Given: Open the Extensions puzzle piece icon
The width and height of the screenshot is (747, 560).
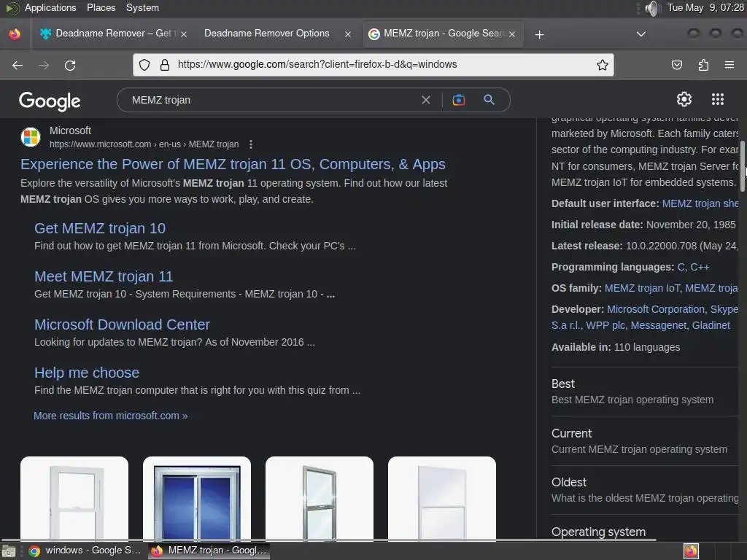Looking at the screenshot, I should pyautogui.click(x=703, y=65).
